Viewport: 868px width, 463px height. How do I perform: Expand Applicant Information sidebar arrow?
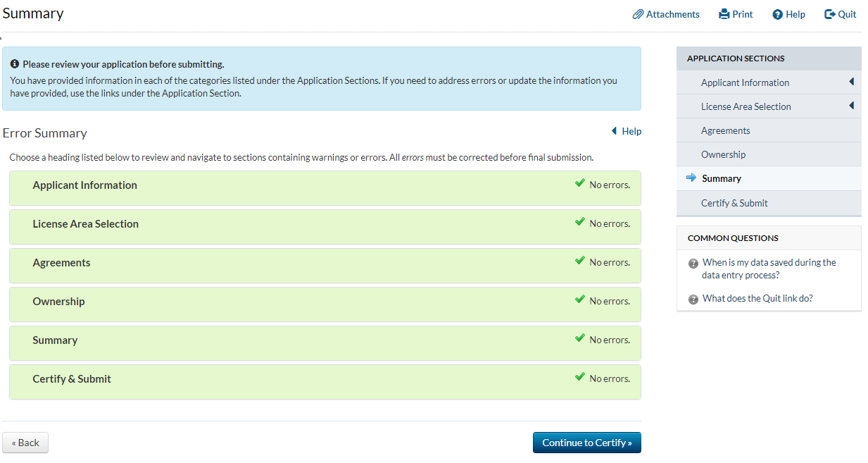point(851,82)
